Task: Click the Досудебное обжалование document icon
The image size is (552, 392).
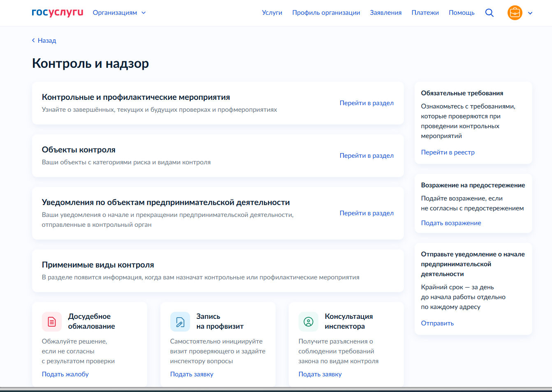Action: click(x=52, y=321)
